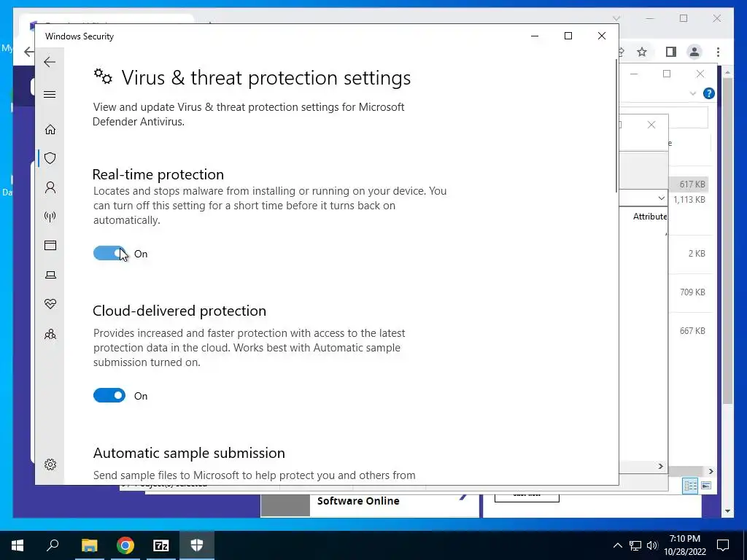
Task: Open network status tray icon
Action: tap(635, 545)
